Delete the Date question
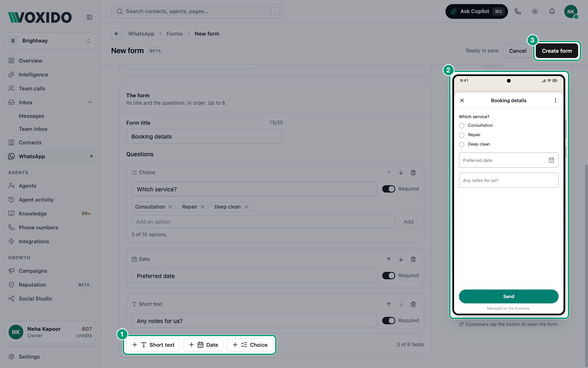 pos(413,259)
